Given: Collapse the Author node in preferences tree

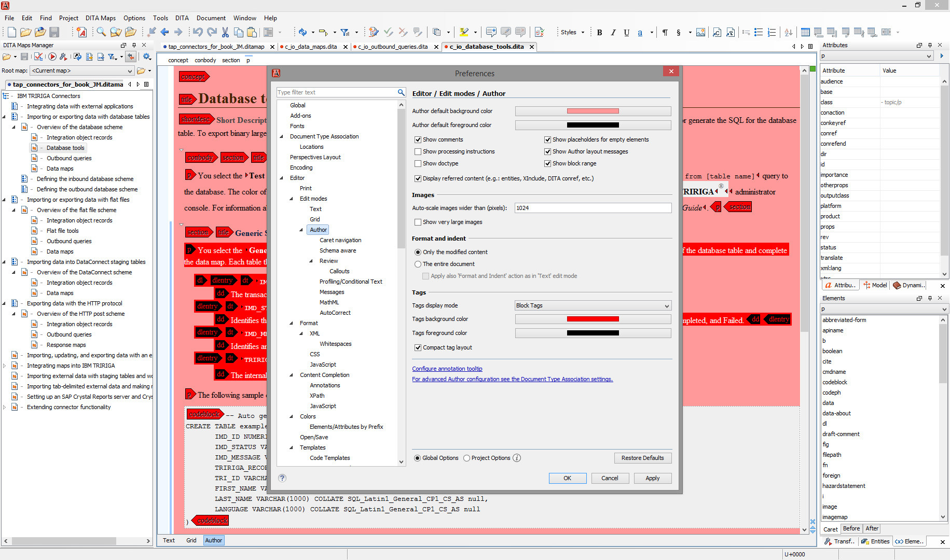Looking at the screenshot, I should tap(301, 230).
